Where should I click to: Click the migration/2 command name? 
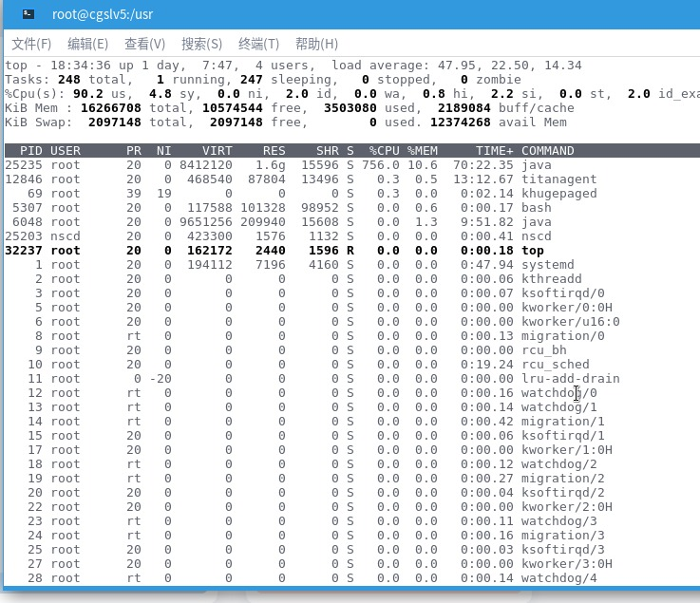(563, 479)
